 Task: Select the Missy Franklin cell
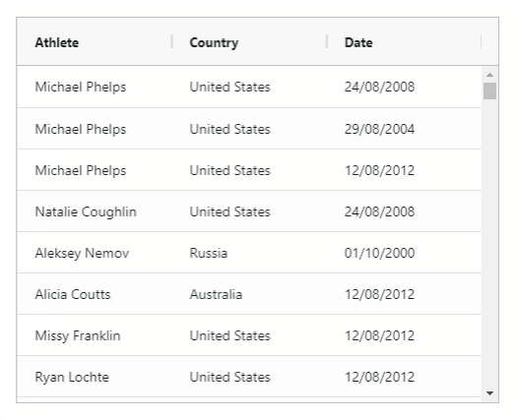(95, 335)
